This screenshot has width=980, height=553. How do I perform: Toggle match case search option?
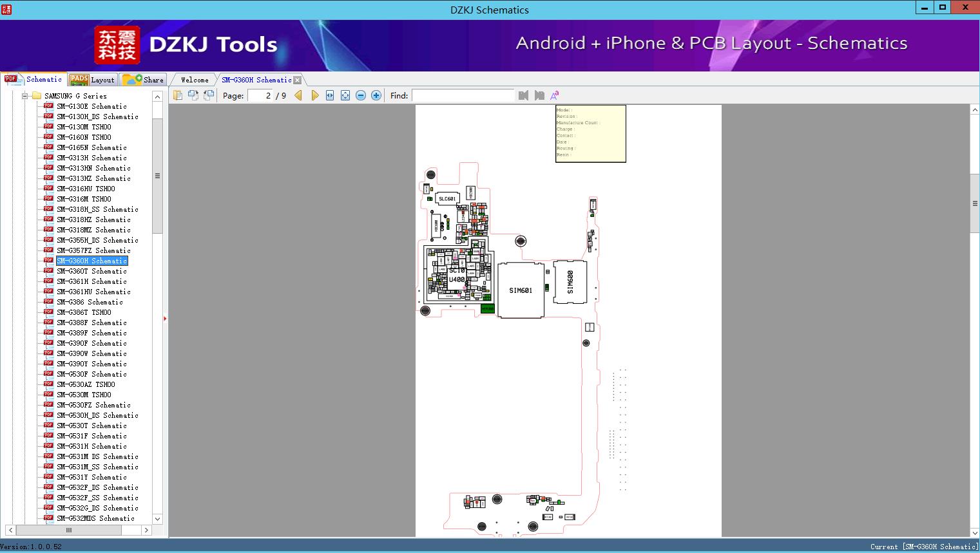click(554, 95)
